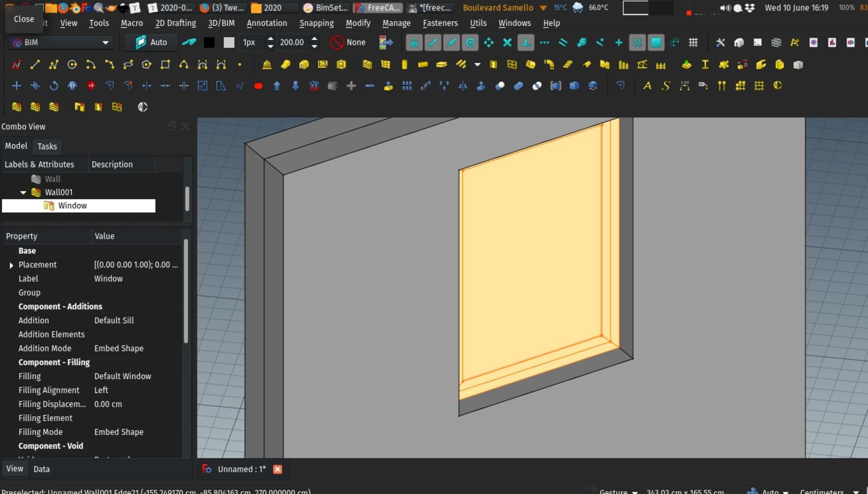868x494 pixels.
Task: Select the Curtain Wall tool
Action: point(386,65)
